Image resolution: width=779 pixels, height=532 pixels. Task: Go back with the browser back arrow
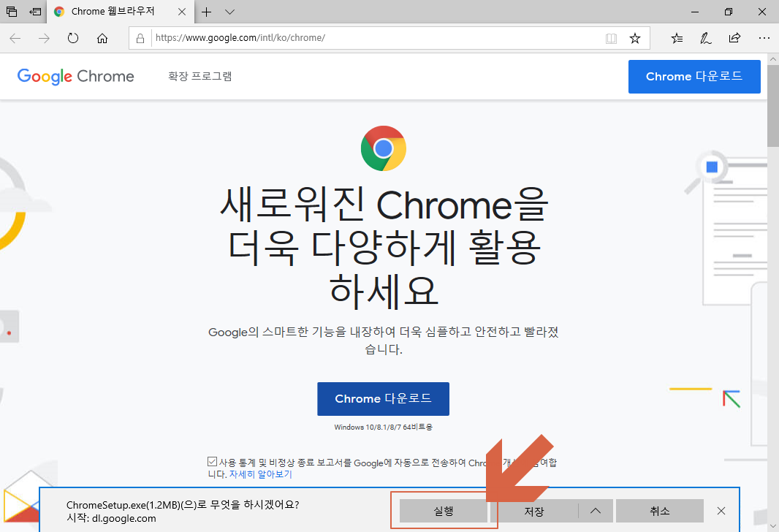point(15,38)
